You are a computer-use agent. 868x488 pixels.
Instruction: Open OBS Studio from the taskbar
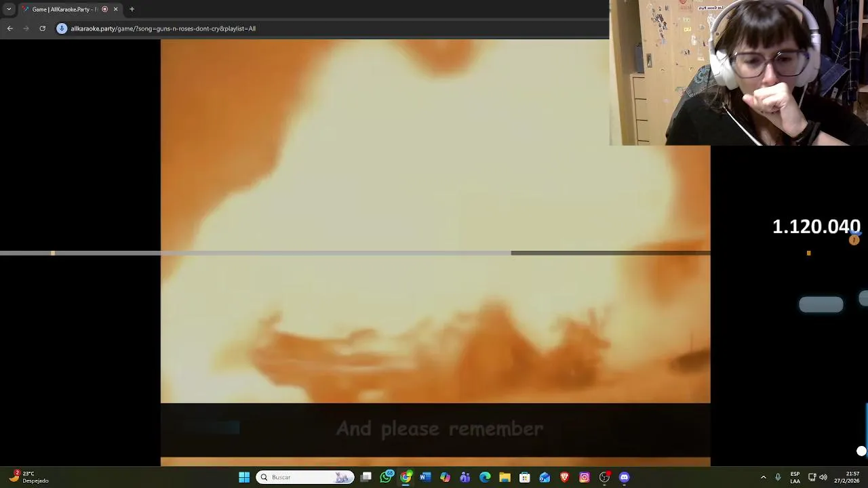pyautogui.click(x=604, y=477)
